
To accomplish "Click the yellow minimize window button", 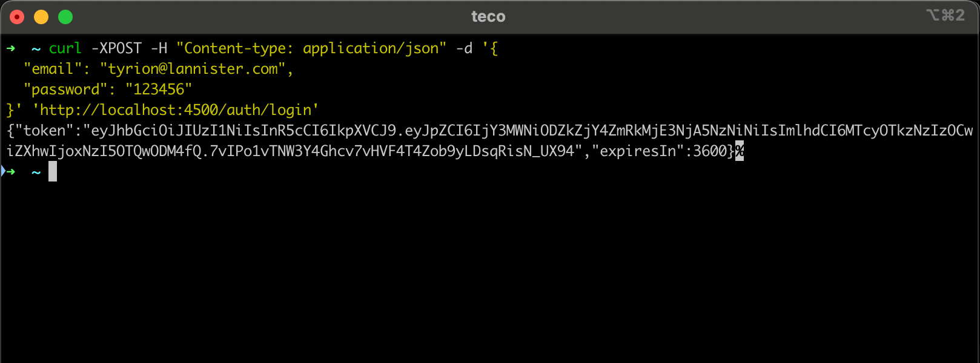I will (41, 17).
